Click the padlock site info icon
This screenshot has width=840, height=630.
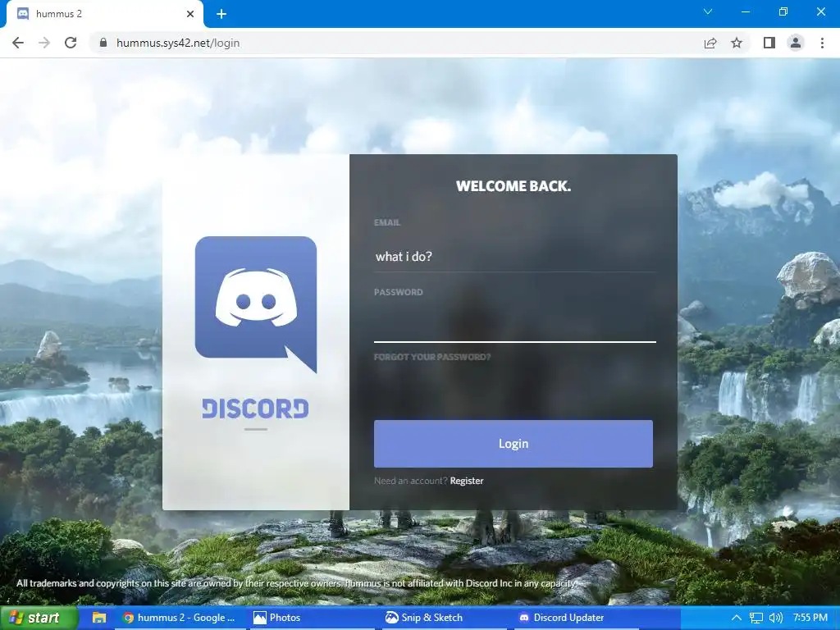click(103, 43)
